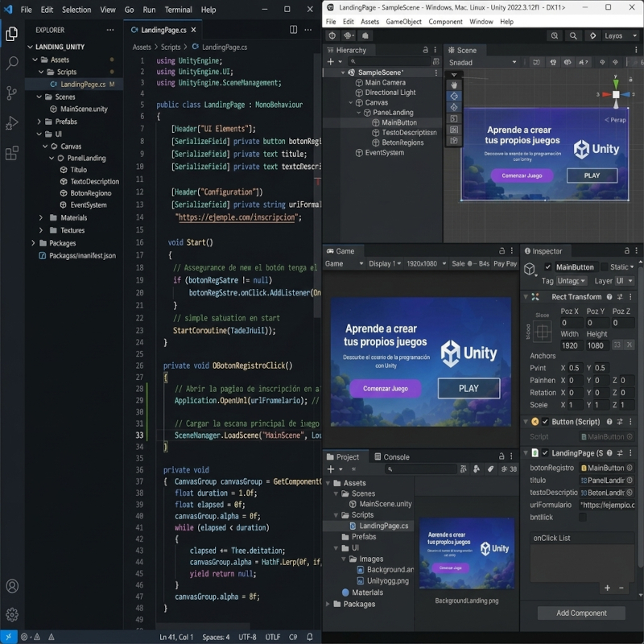
Task: Open MainScene.unity in VS Code Explorer
Action: (84, 109)
